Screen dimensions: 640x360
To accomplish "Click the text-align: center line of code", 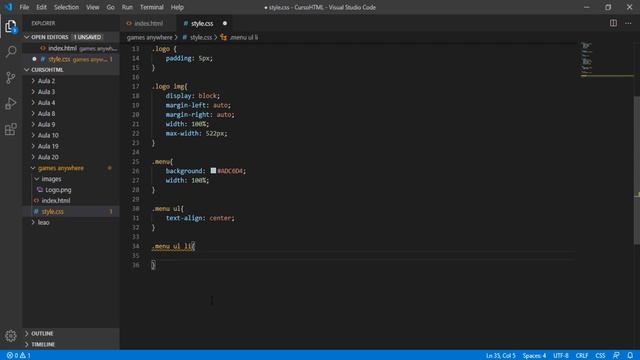I will click(x=200, y=218).
